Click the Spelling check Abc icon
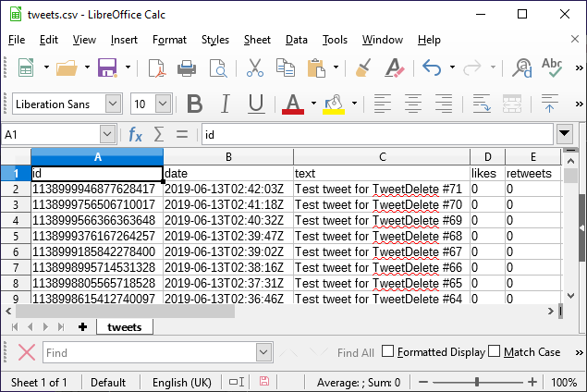 click(552, 67)
